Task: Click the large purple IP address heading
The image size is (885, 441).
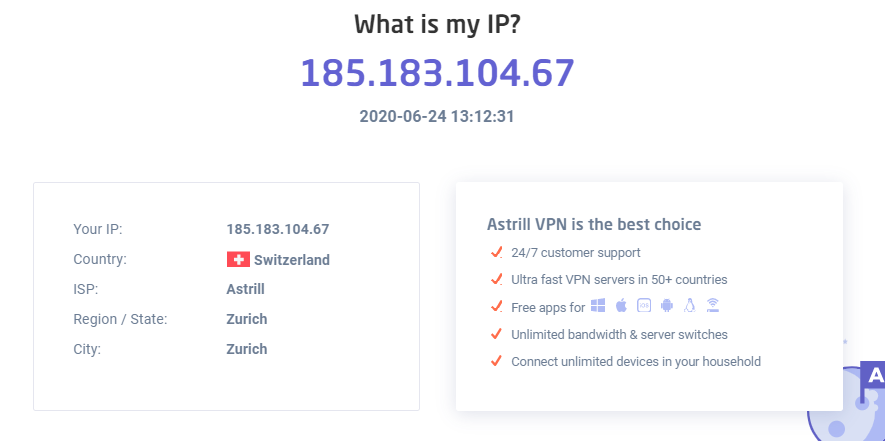Action: 437,73
